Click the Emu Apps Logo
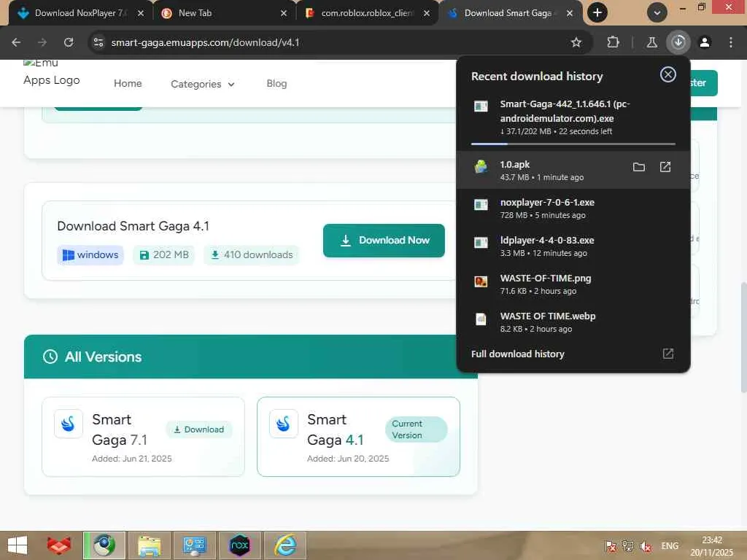Screen dimensions: 747x560 click(x=51, y=72)
